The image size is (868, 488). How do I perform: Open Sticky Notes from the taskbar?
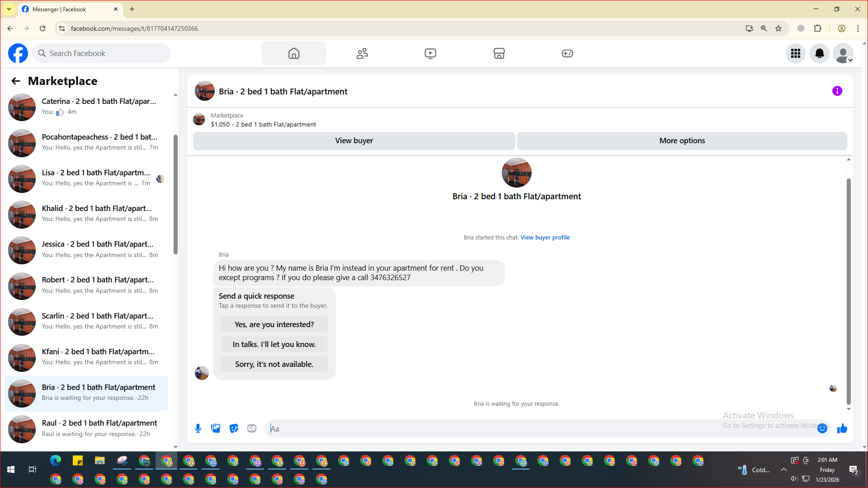78,460
